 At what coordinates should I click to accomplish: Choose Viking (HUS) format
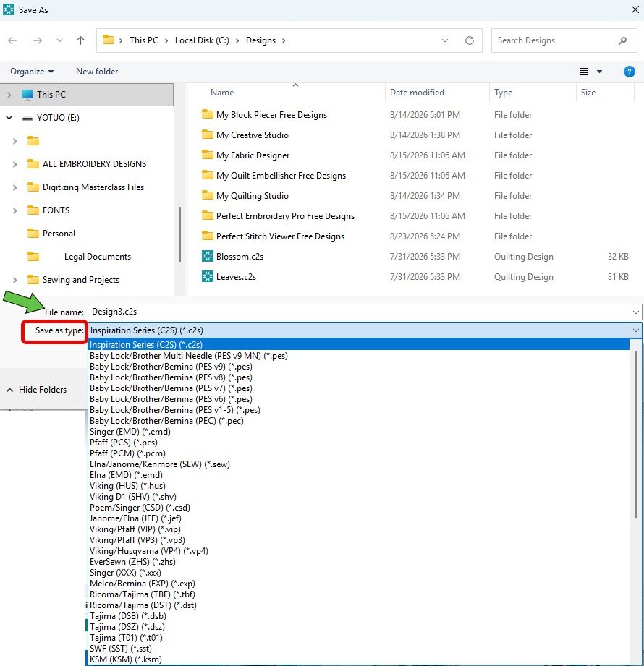pos(127,485)
